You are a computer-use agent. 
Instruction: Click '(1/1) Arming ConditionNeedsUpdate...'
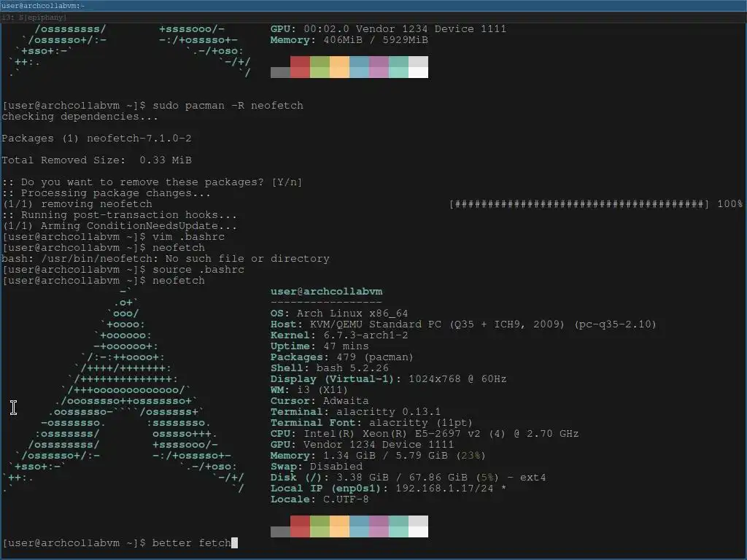[119, 226]
